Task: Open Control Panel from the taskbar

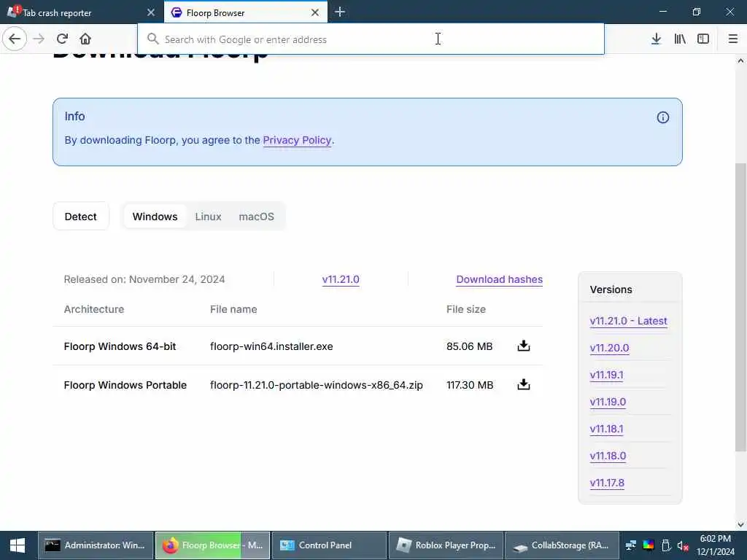Action: pyautogui.click(x=329, y=545)
